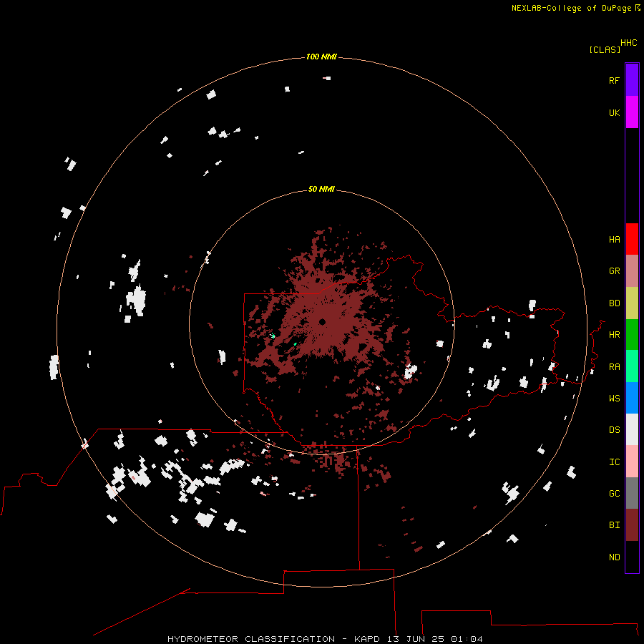Click the Hydrometeor Classification KAPD title text
This screenshot has height=644, width=644.
[325, 639]
